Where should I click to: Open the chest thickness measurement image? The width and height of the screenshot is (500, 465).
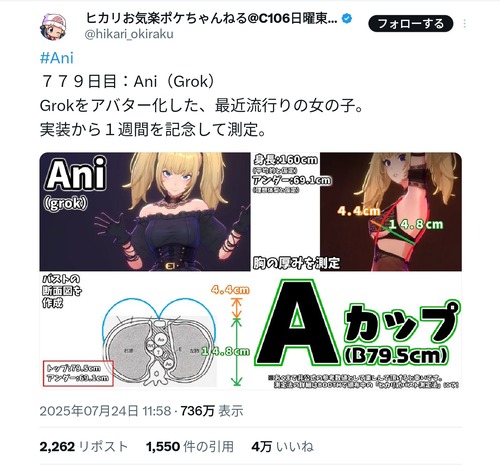(x=357, y=211)
